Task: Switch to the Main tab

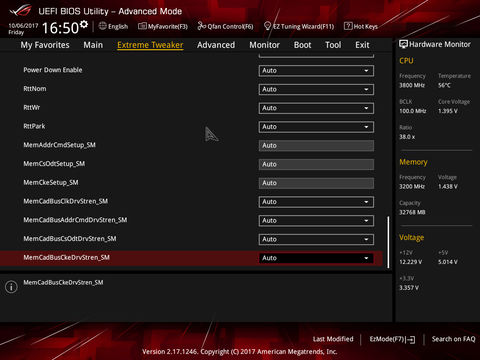Action: [93, 45]
